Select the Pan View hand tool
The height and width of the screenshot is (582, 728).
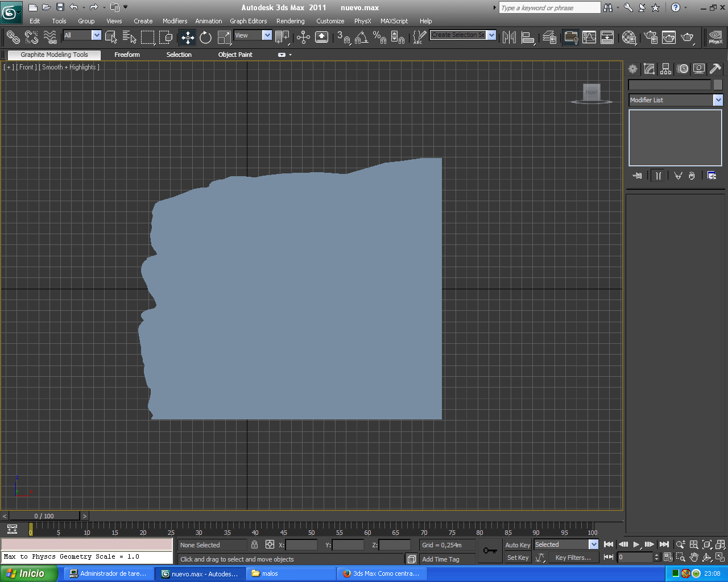tap(694, 558)
